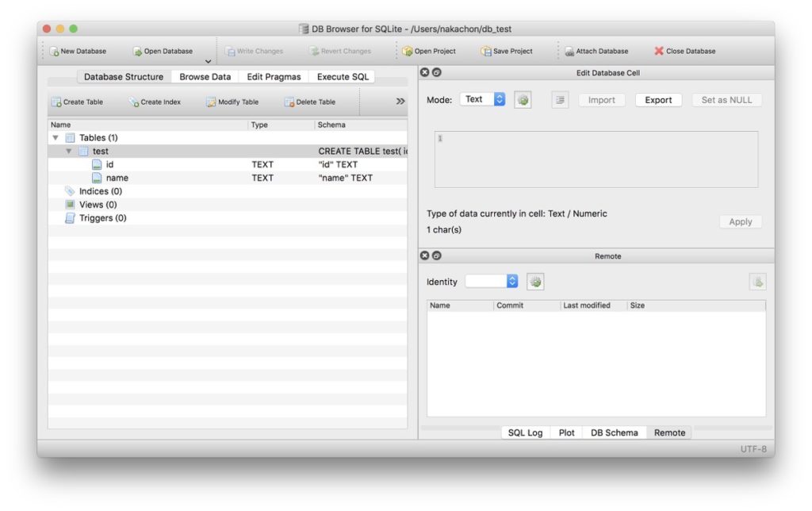Click the Create Index icon

click(134, 102)
